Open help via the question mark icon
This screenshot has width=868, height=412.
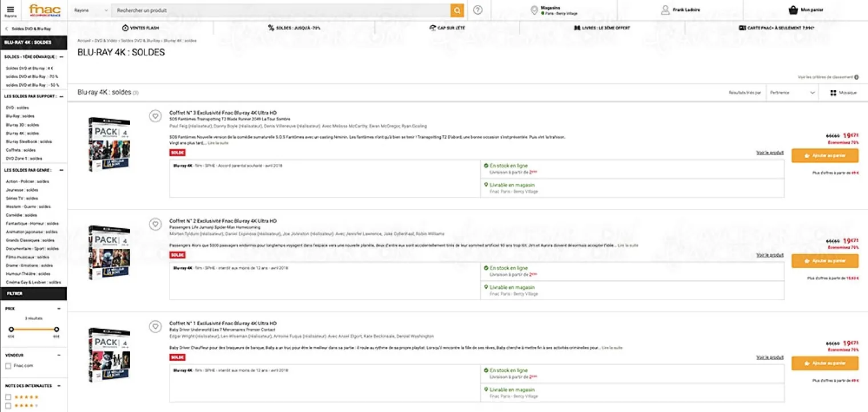coord(478,10)
